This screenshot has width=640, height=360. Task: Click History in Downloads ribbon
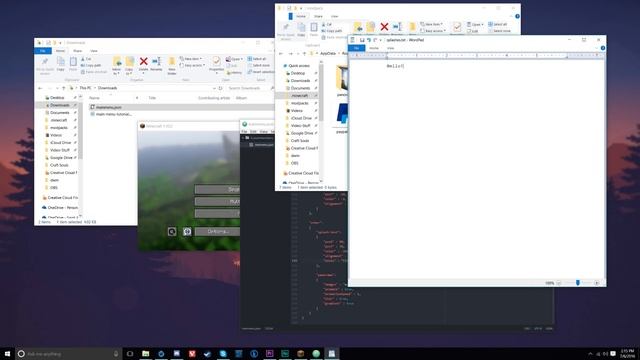click(x=234, y=73)
